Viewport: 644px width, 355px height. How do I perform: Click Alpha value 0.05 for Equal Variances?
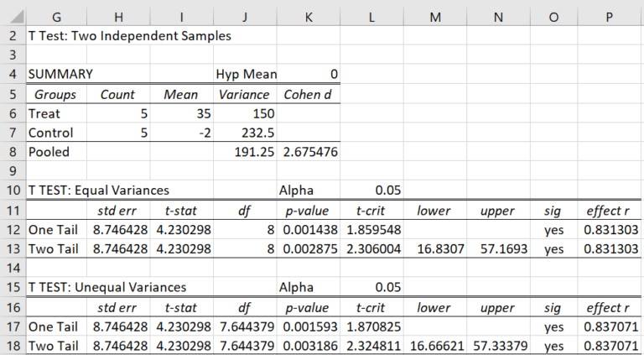click(x=371, y=191)
